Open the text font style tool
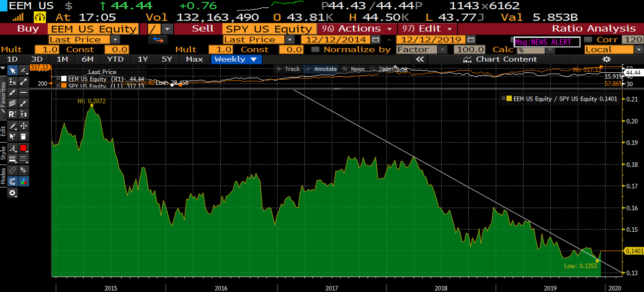 12,148
